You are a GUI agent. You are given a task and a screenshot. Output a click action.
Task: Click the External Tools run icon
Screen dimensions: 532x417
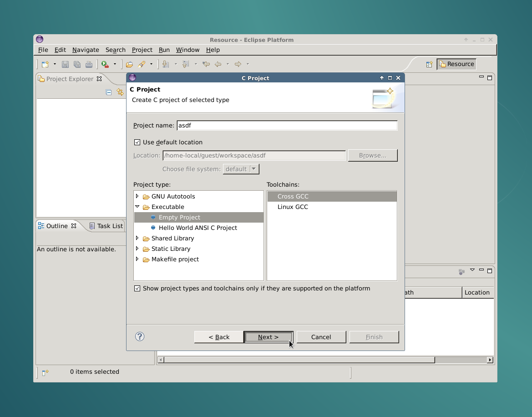coord(105,64)
